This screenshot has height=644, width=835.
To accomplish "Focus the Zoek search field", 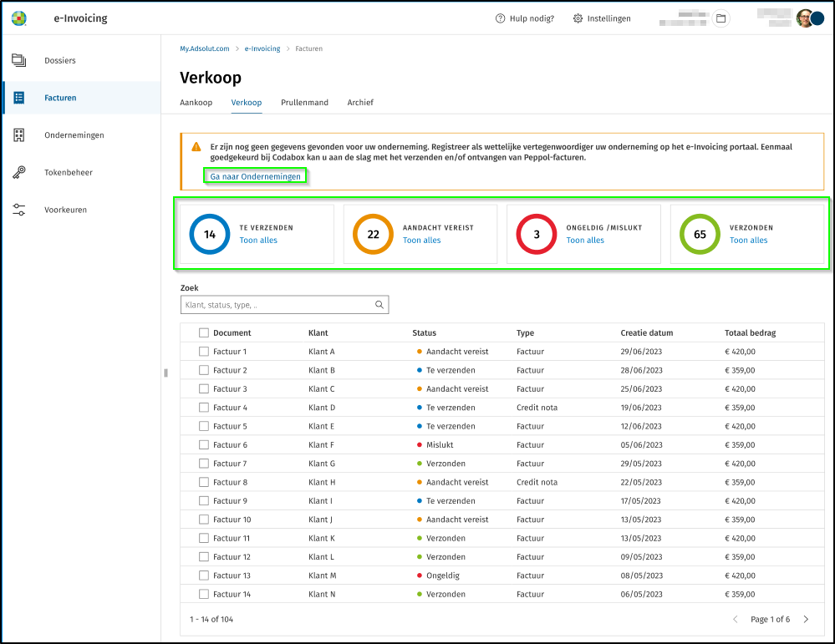I will 276,305.
